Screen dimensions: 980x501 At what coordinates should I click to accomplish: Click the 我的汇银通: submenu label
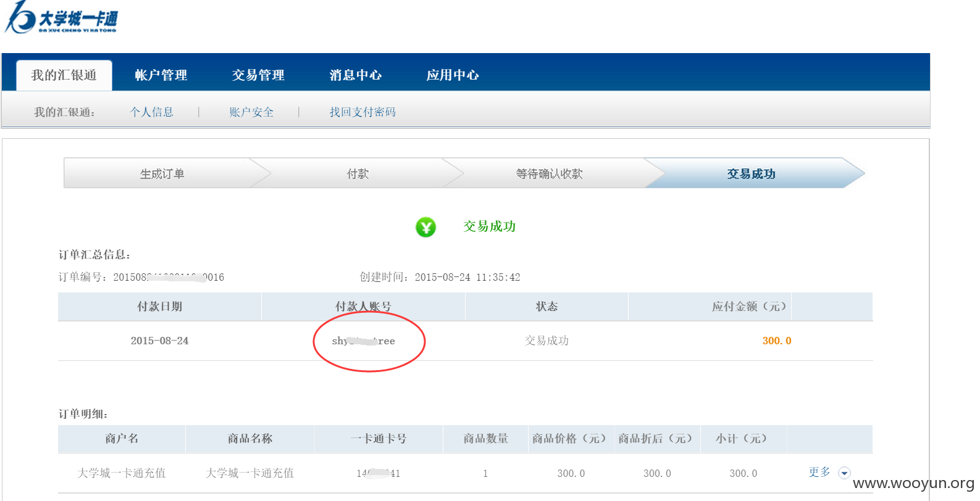tap(65, 112)
